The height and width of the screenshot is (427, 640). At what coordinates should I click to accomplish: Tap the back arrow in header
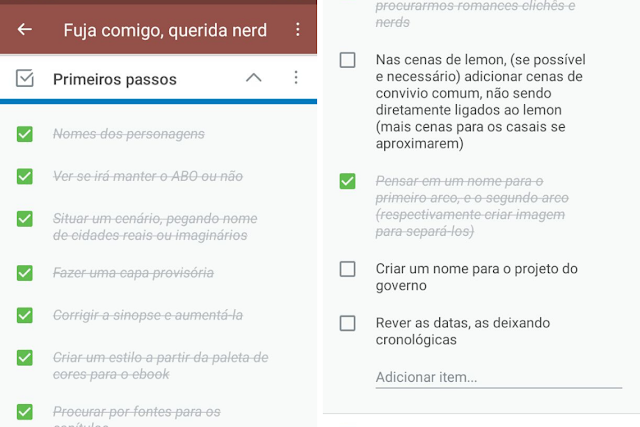[25, 30]
